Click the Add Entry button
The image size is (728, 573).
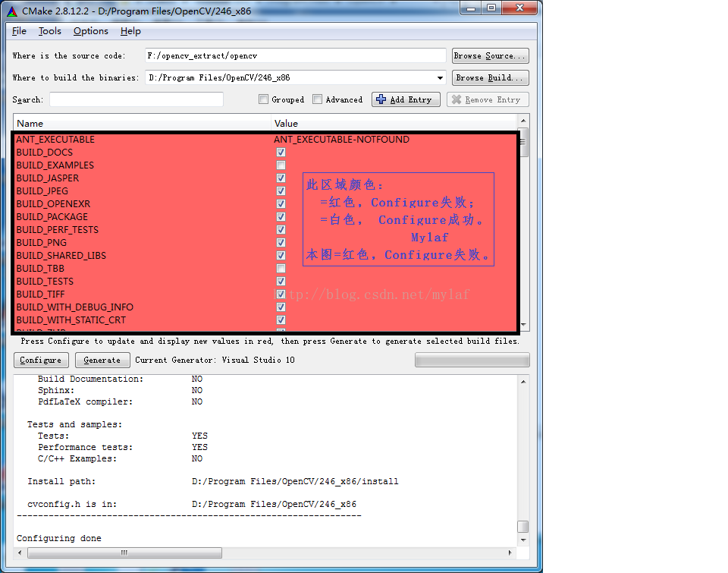406,99
